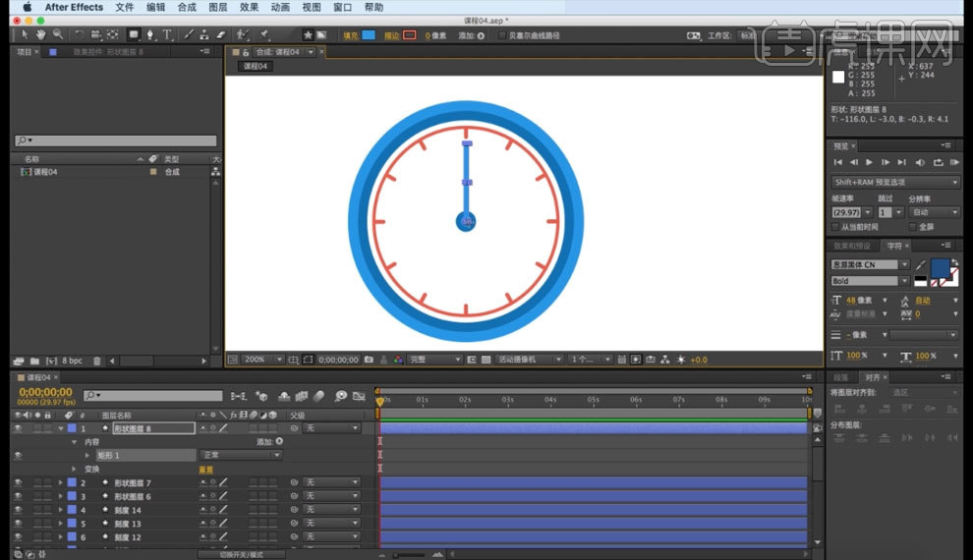
Task: Open the 效果 menu
Action: pos(249,8)
